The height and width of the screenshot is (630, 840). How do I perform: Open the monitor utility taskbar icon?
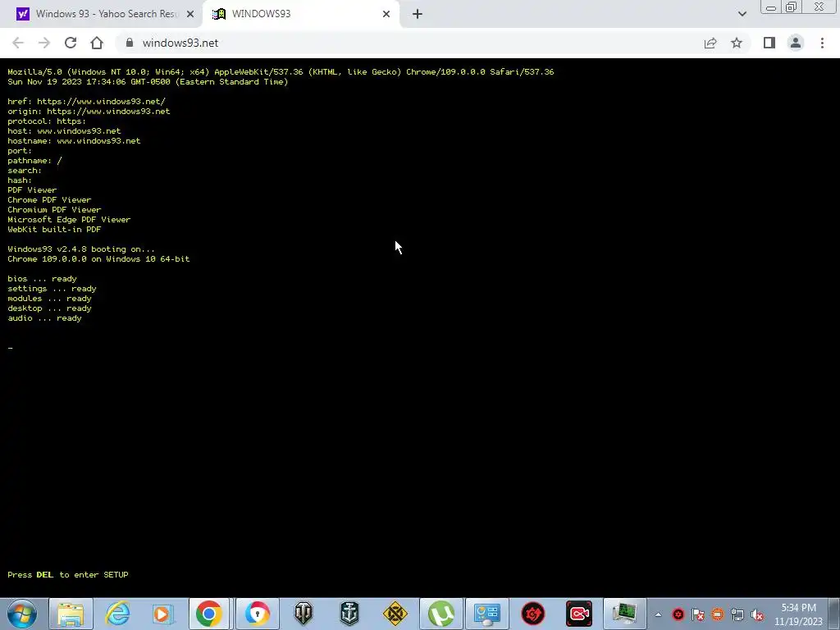[624, 614]
